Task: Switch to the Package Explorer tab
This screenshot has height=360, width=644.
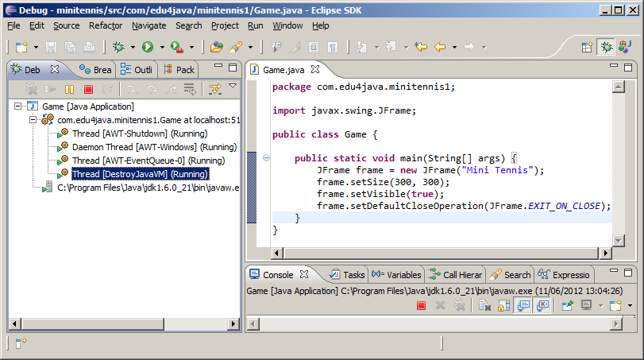Action: pos(179,70)
